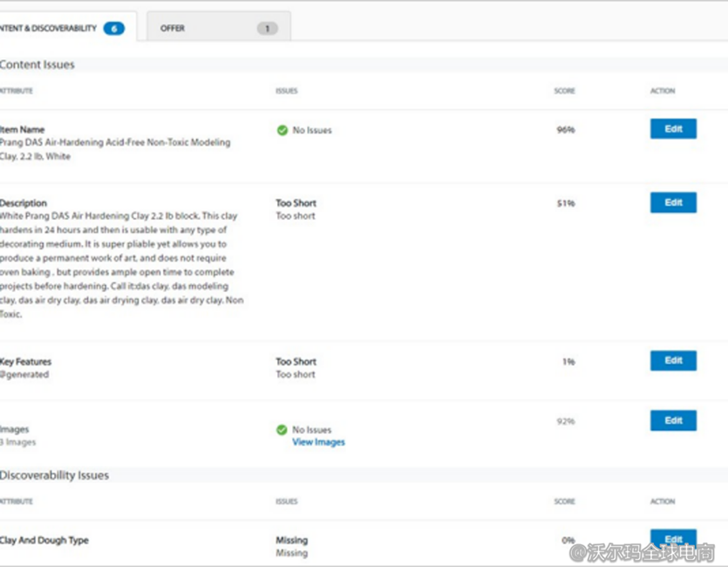Click the blue 6 badge on Content tab
The width and height of the screenshot is (728, 567).
coord(113,29)
